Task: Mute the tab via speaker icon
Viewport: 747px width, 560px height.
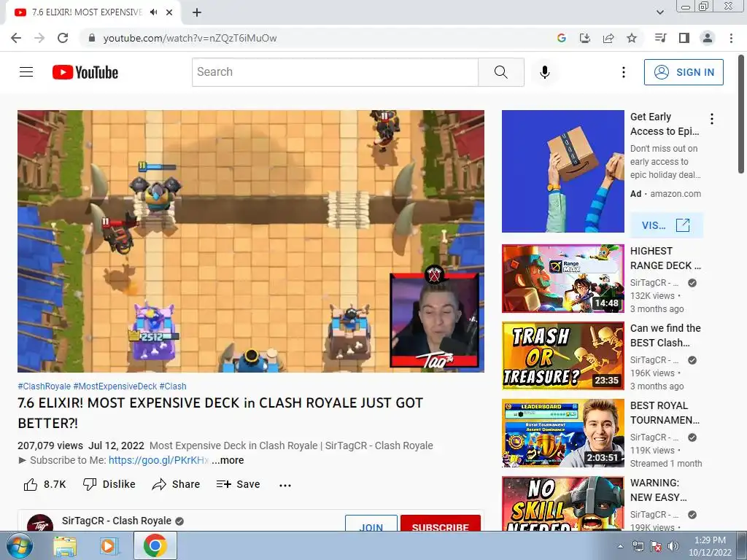Action: pos(153,12)
